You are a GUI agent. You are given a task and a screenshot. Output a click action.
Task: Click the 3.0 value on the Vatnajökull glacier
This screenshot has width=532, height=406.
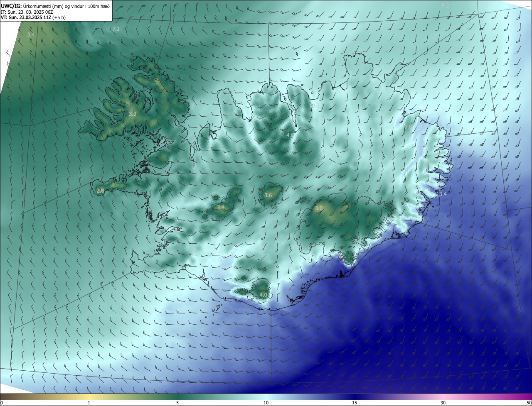[x=319, y=208]
